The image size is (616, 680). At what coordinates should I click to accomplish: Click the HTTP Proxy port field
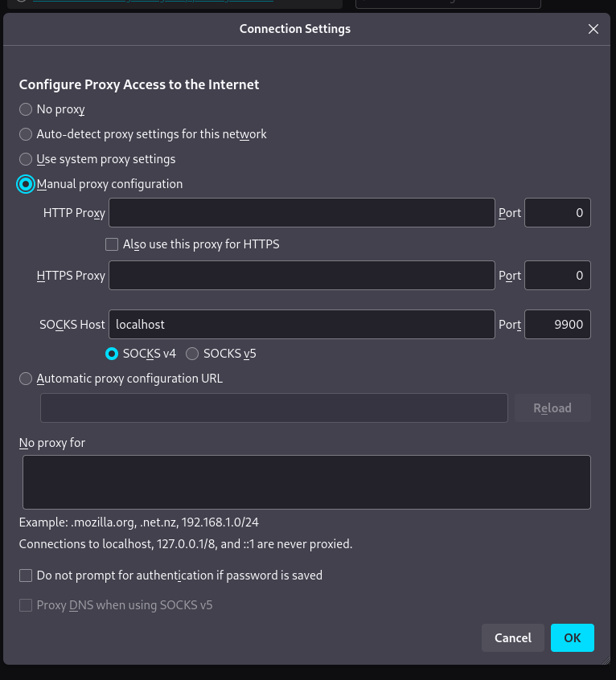pos(557,213)
